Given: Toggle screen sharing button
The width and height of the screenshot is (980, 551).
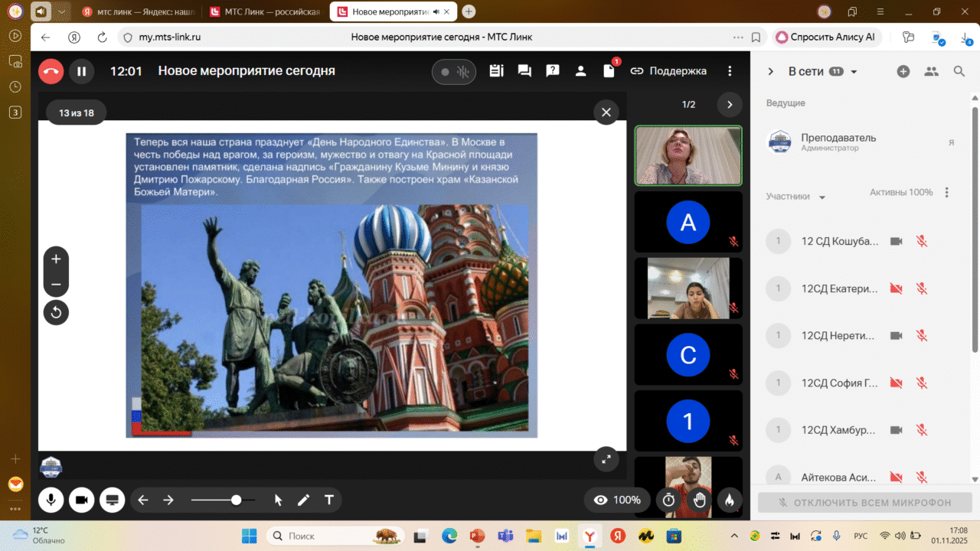Looking at the screenshot, I should click(112, 500).
